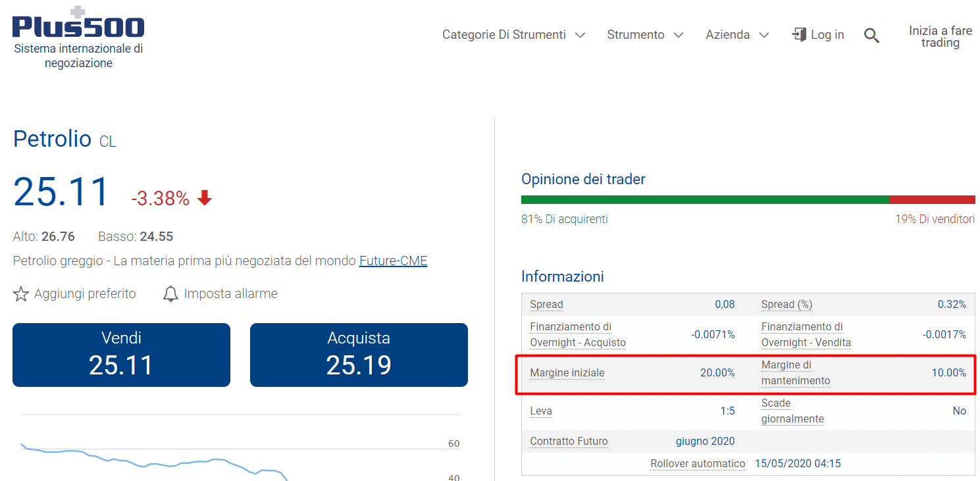Click the Acquista 25.19 button
The width and height of the screenshot is (980, 481).
click(359, 355)
